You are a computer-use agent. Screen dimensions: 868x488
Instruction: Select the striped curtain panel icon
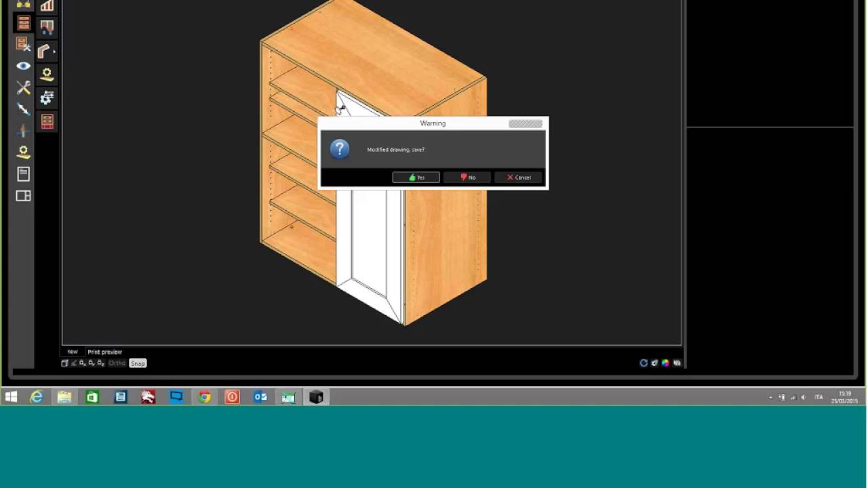[x=47, y=28]
